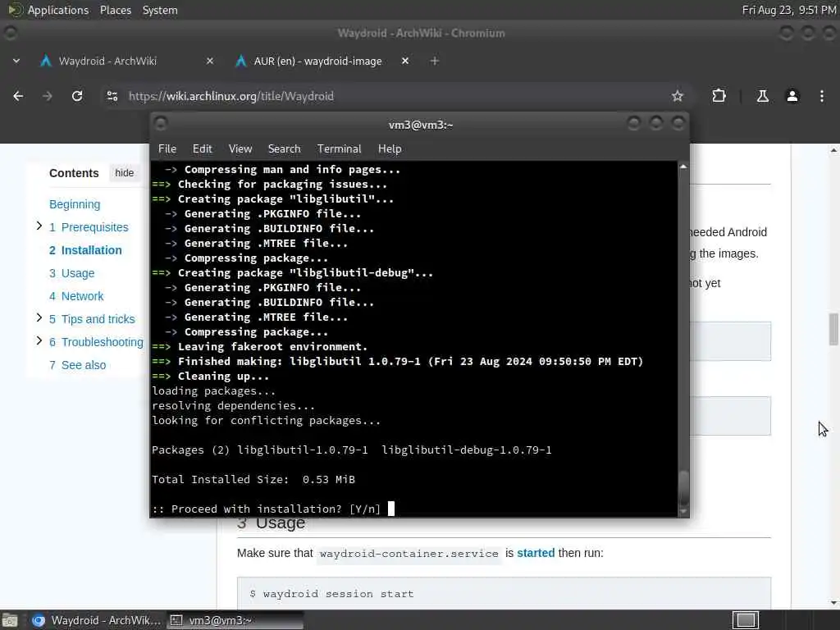Switch to vm3@vm3 terminal taskbar entry
The height and width of the screenshot is (630, 840).
pyautogui.click(x=235, y=620)
